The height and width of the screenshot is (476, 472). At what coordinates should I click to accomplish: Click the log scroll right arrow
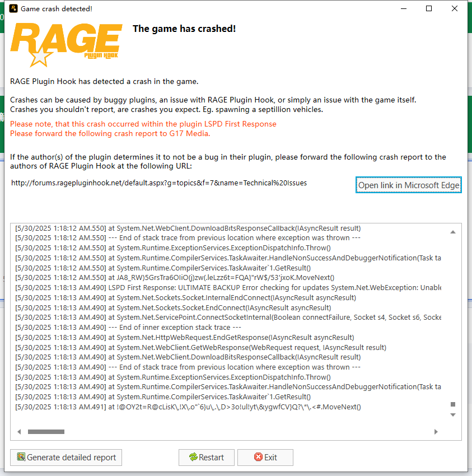pyautogui.click(x=436, y=432)
